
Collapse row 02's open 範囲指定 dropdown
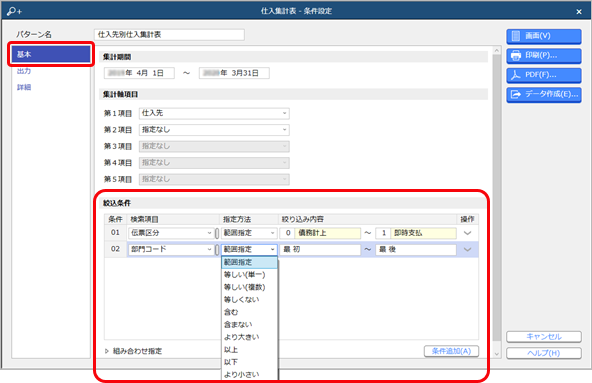(x=249, y=249)
